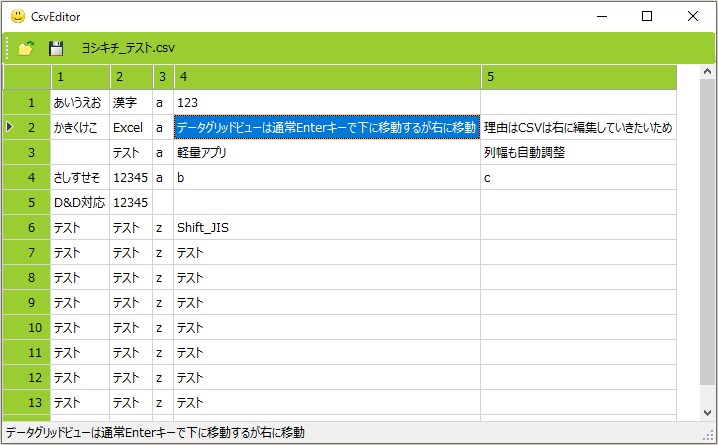The height and width of the screenshot is (445, 718).
Task: Select row header 3
Action: (x=27, y=152)
